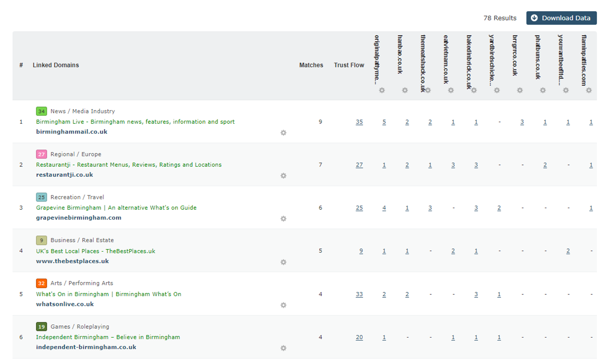
Task: Open settings gear for flaminpatties.com column
Action: 589,90
